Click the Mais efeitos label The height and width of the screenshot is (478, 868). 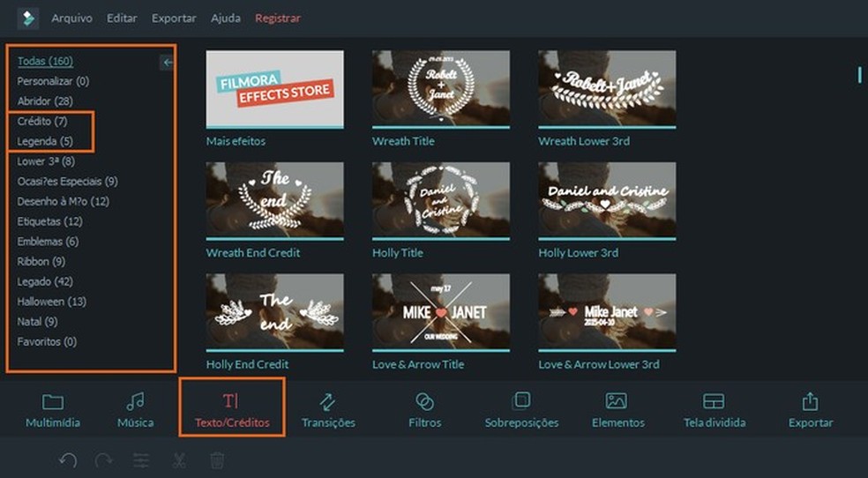pyautogui.click(x=236, y=141)
